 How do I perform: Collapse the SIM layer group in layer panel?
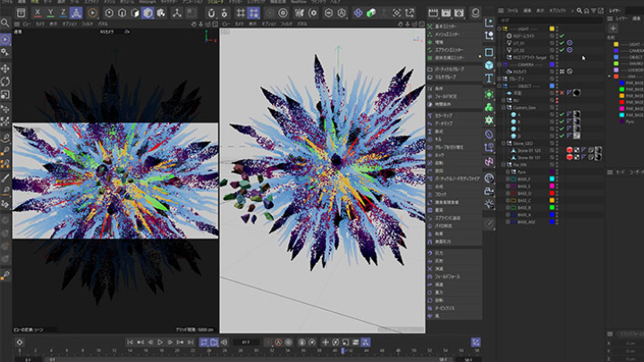pyautogui.click(x=609, y=76)
